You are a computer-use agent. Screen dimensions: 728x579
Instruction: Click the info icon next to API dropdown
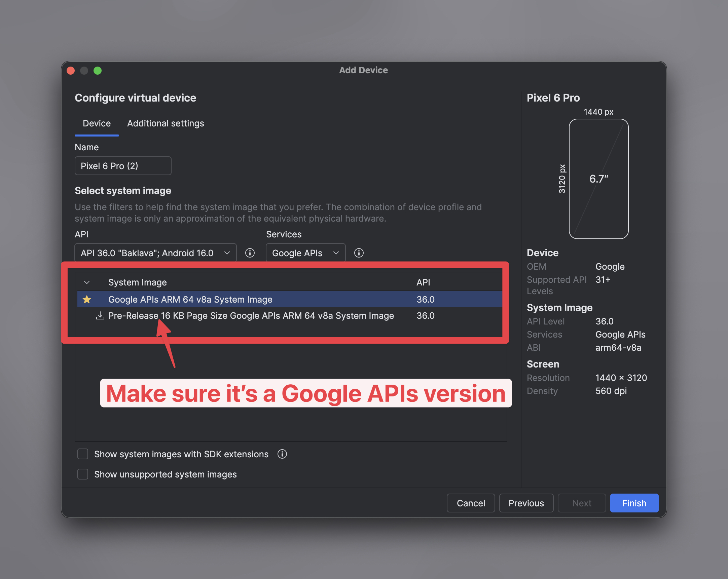pyautogui.click(x=250, y=253)
